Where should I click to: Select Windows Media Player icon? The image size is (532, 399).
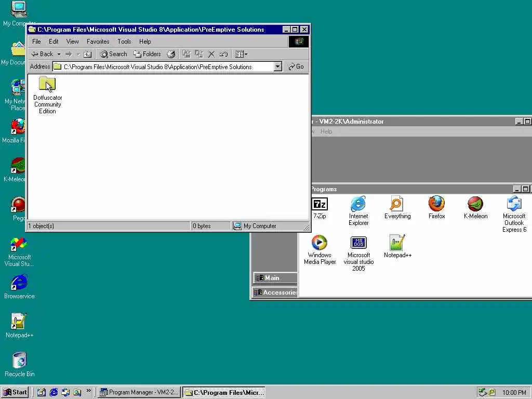(320, 250)
